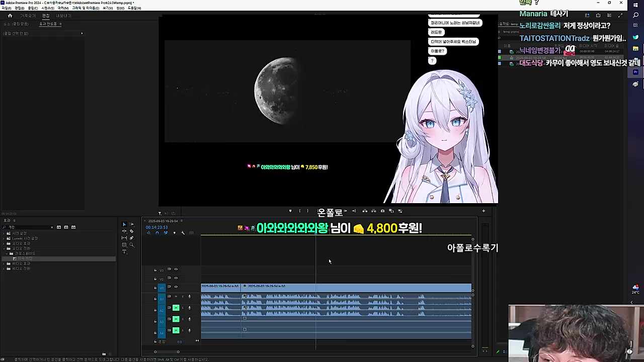Switch to the 내보내기 workspace tab

pos(63,16)
